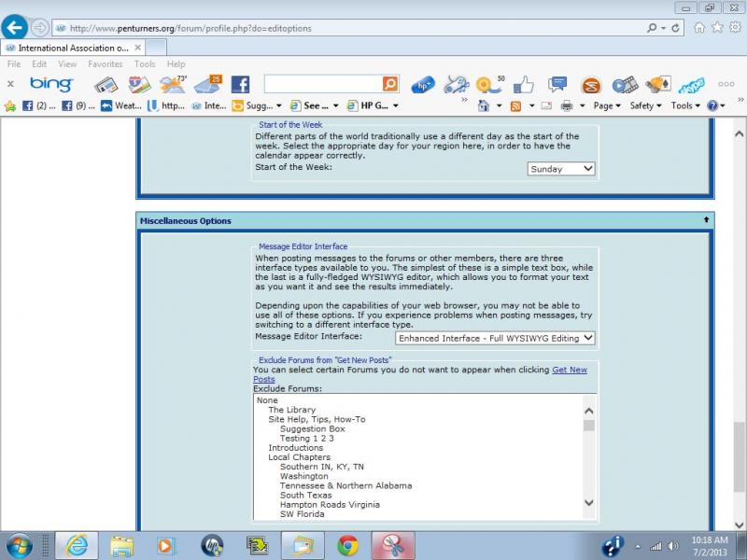Viewport: 747px width, 560px height.
Task: Open the Tools menu in menu bar
Action: coord(145,64)
